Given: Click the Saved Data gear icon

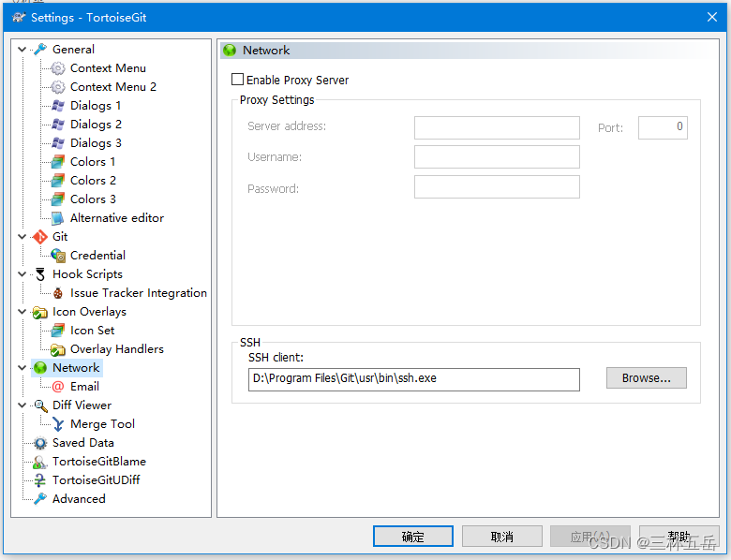Looking at the screenshot, I should point(40,443).
